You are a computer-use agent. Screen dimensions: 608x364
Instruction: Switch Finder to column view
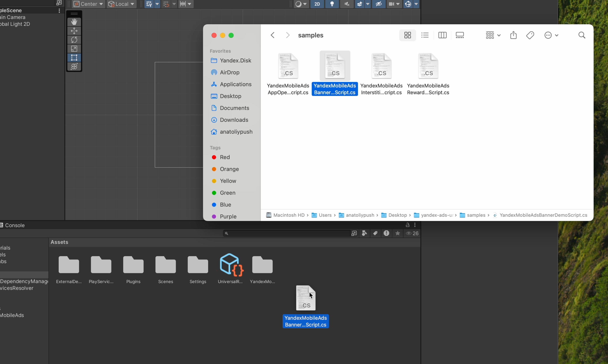tap(442, 35)
